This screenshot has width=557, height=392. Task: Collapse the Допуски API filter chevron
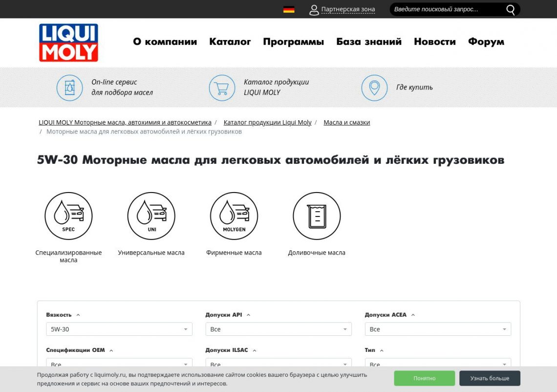pos(249,315)
